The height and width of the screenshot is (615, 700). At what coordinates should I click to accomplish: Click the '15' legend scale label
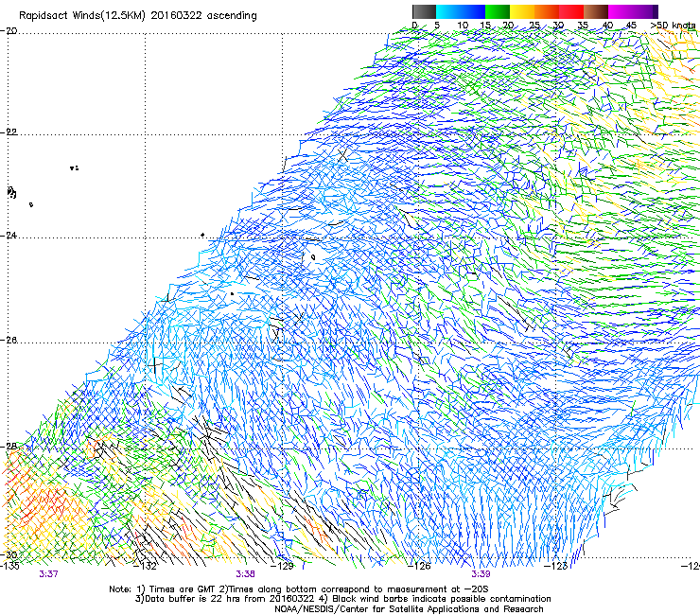(x=485, y=26)
